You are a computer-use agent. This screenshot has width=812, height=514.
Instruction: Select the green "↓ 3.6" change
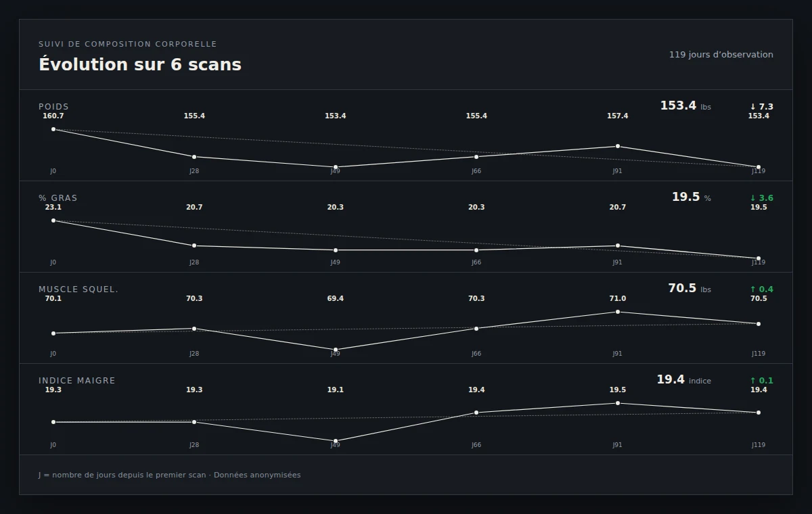761,198
